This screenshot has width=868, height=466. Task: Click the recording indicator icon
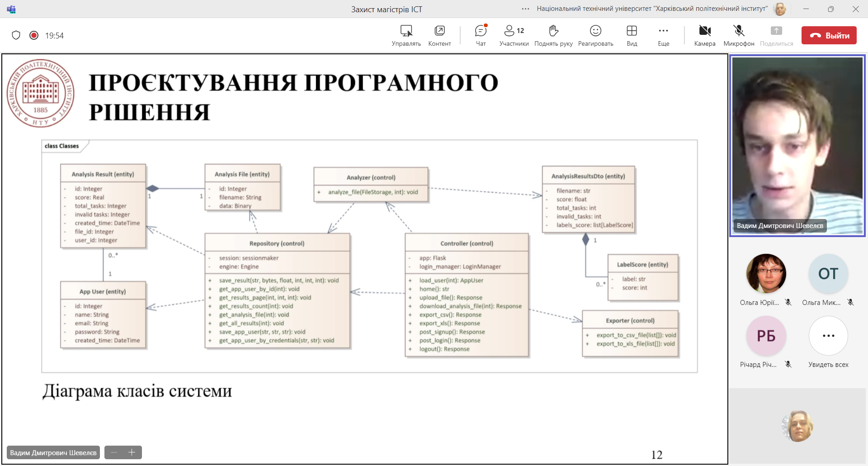click(34, 35)
